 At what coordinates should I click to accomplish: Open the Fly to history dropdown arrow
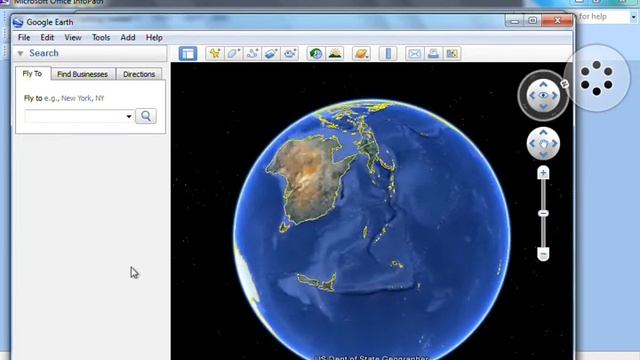(x=129, y=116)
